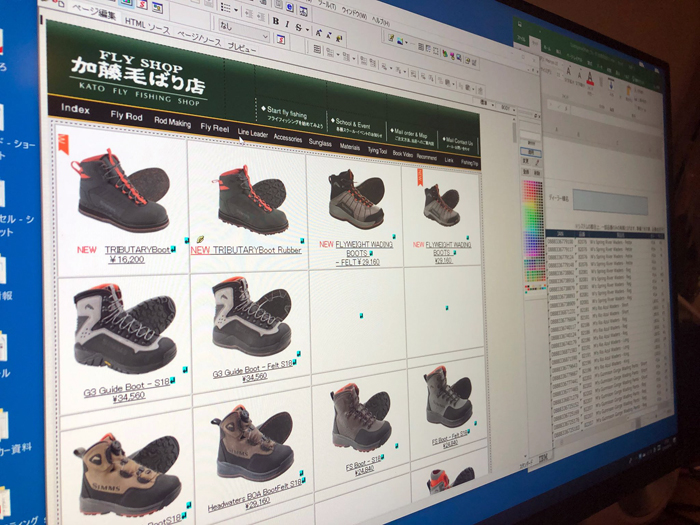
Task: Expand arrow beside the insert image icon
Action: 406,43
